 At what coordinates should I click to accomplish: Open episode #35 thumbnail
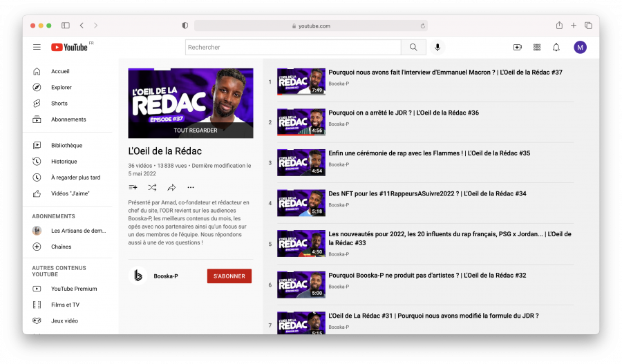coord(301,162)
